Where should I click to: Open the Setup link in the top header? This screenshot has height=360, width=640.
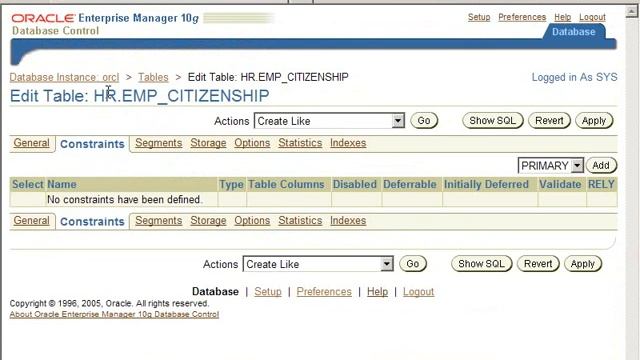pos(479,17)
